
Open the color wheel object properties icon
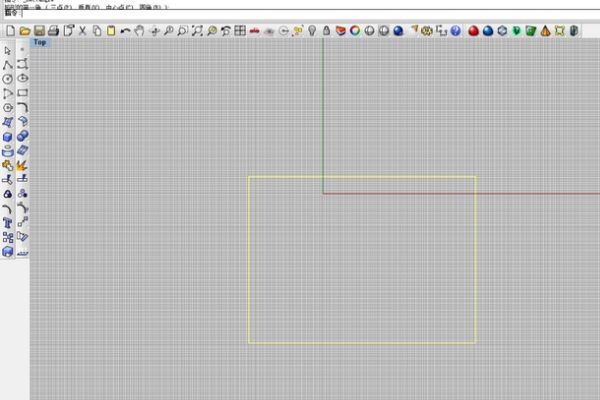click(x=355, y=31)
